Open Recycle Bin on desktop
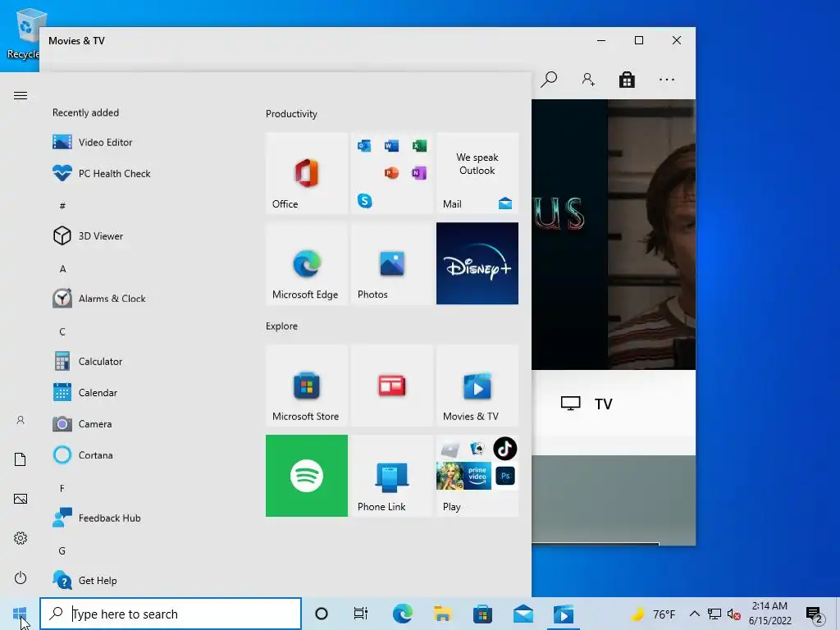Viewport: 840px width, 630px height. coord(22,33)
